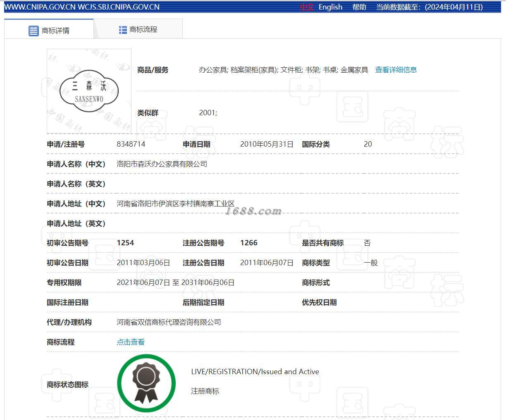Click the 申请/注册号 field label
The width and height of the screenshot is (506, 420).
(66, 144)
